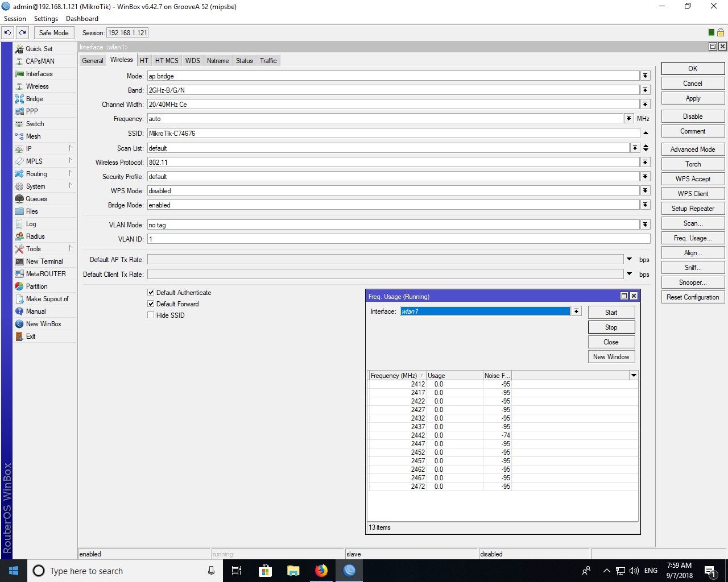Open the Mesh sidebar icon
728x582 pixels.
[x=19, y=136]
